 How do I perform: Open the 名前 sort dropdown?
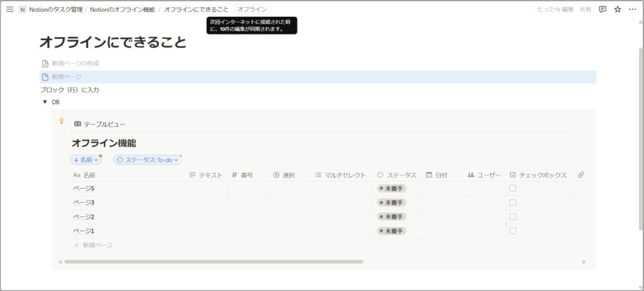(x=86, y=160)
